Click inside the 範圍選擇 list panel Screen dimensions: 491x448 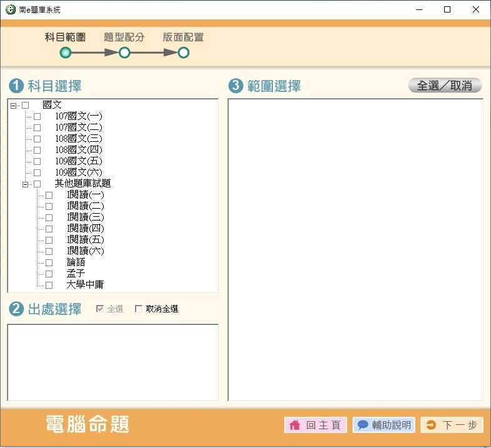(355, 250)
